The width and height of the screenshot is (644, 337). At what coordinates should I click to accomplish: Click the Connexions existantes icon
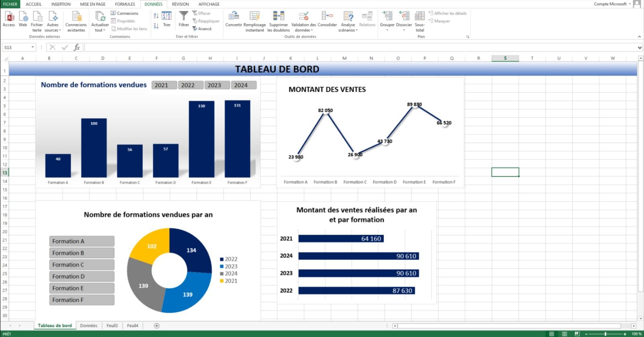(x=76, y=17)
